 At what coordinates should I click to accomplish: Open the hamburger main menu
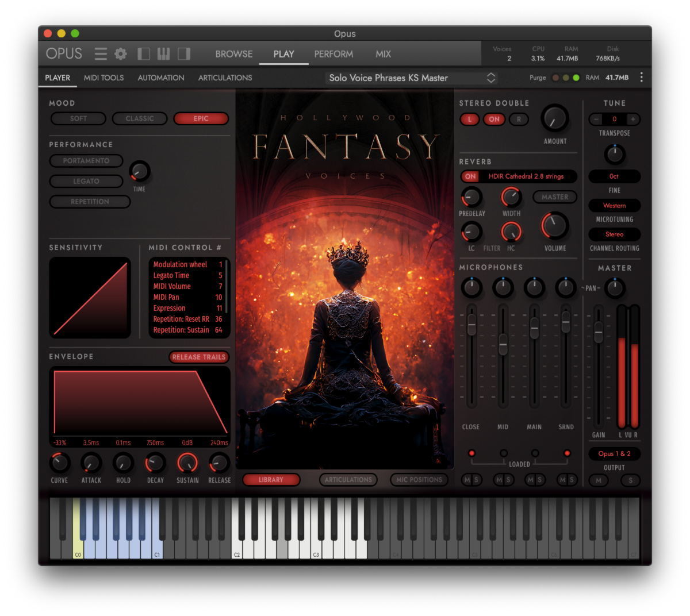point(101,54)
